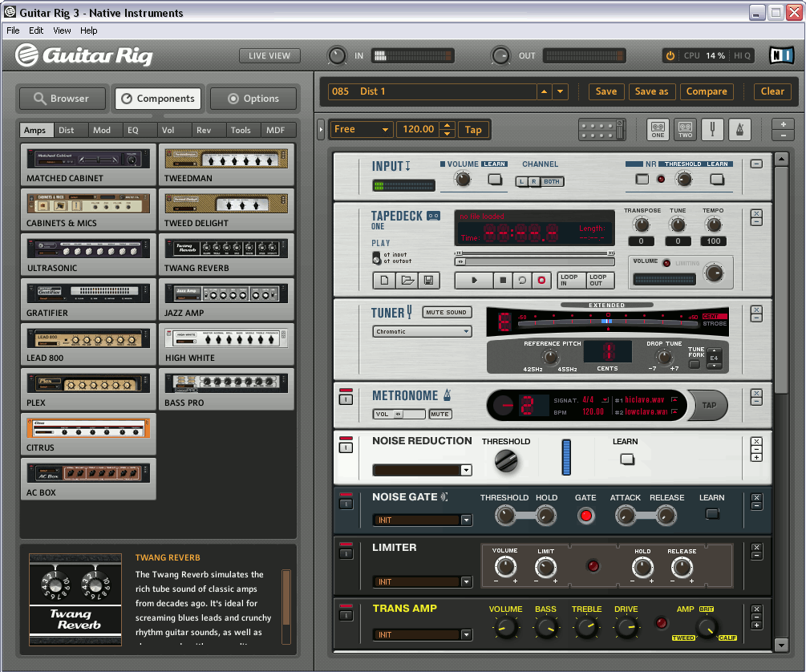The image size is (806, 672).
Task: Click the master IN level knob
Action: [x=337, y=55]
